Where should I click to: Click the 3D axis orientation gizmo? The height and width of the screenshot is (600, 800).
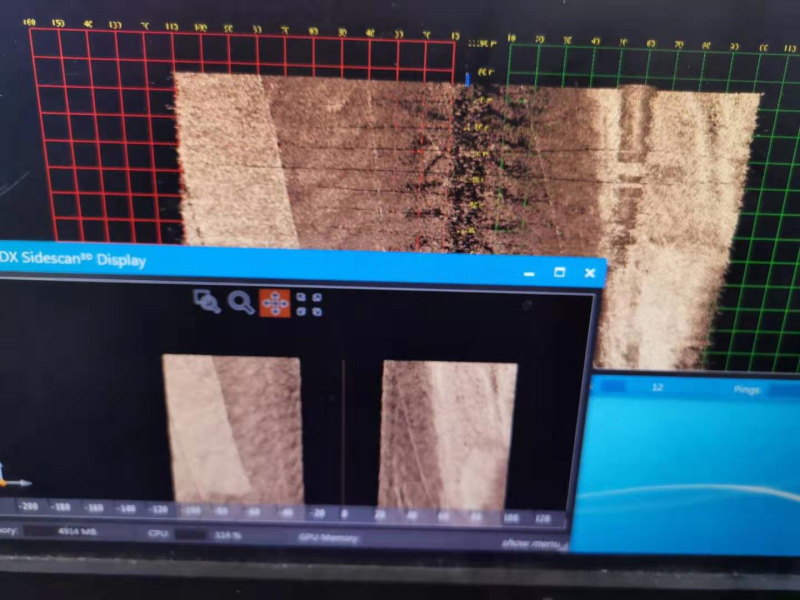8,478
